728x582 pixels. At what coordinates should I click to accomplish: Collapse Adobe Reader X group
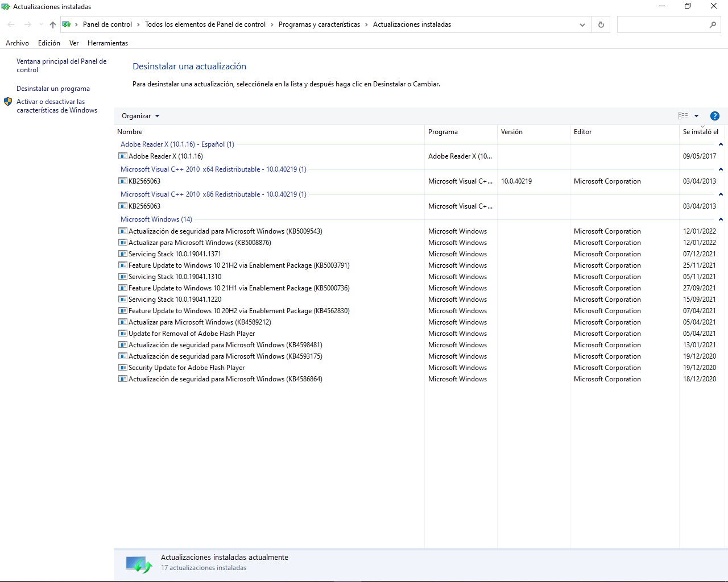(x=721, y=144)
